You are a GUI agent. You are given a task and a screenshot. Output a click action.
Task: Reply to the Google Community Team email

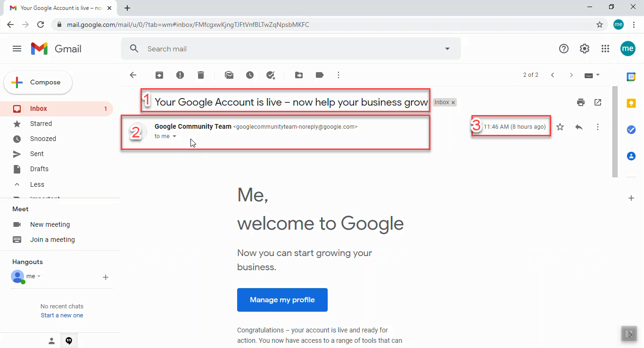pos(579,126)
